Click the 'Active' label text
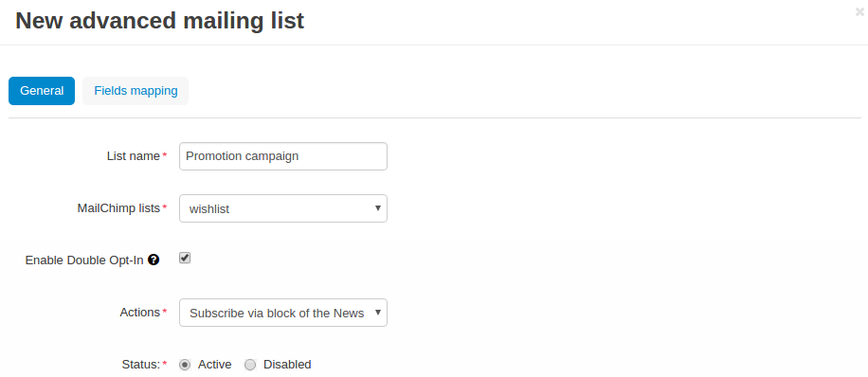Image resolution: width=868 pixels, height=377 pixels. [x=215, y=365]
